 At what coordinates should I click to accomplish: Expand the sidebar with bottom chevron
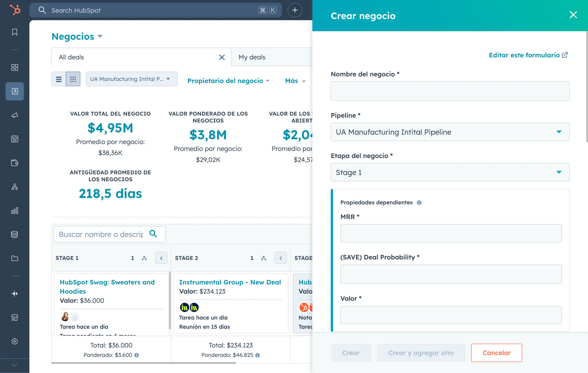point(15,365)
